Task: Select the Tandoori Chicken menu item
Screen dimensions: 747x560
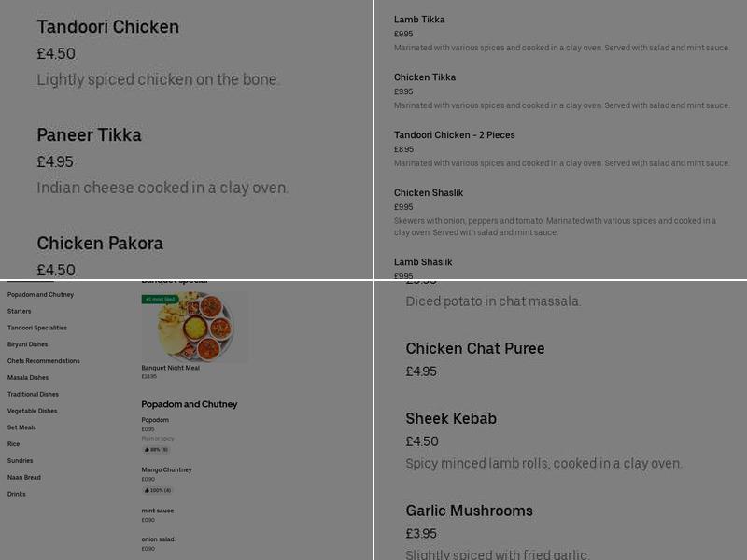Action: [x=107, y=27]
